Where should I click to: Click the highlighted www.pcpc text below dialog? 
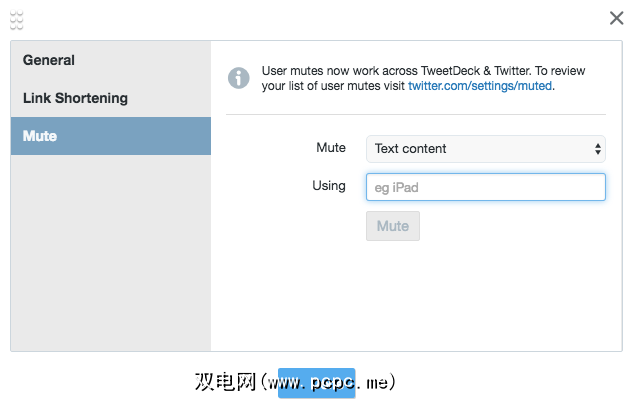[316, 383]
